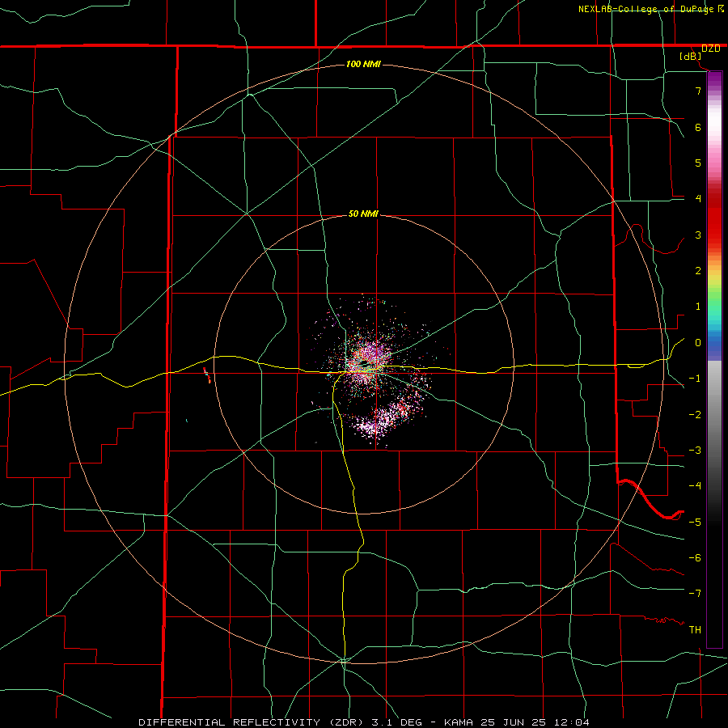
Task: Click the ZDR color scale bar
Action: tap(714, 359)
